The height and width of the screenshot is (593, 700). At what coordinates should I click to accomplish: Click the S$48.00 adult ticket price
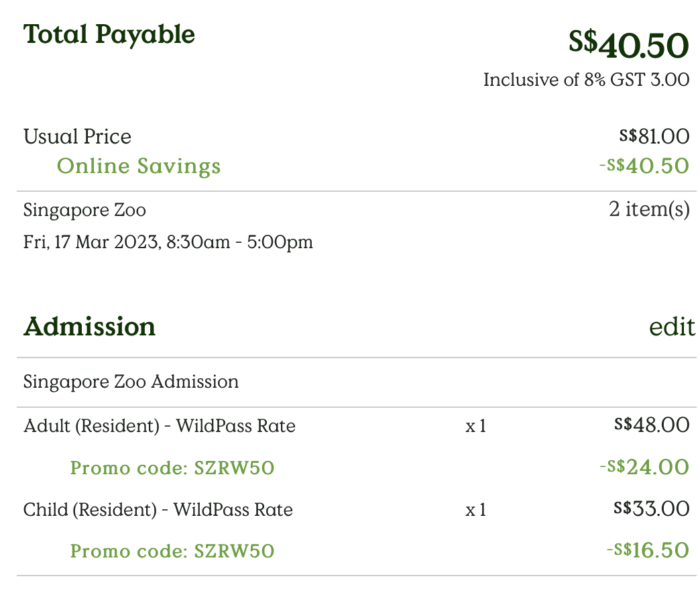pyautogui.click(x=651, y=425)
